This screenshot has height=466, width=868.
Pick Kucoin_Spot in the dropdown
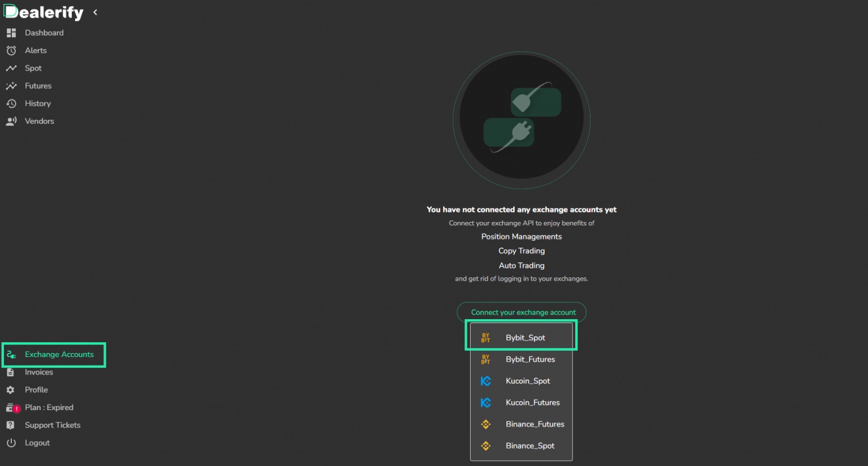(521, 381)
